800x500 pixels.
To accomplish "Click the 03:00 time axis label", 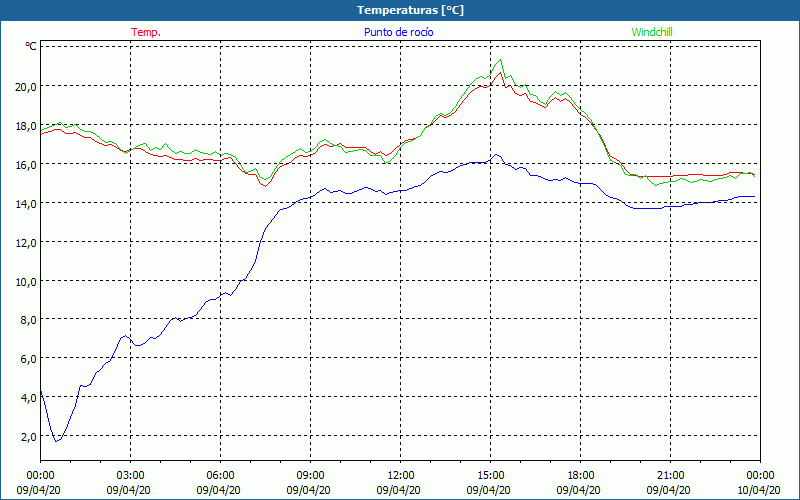I will point(131,476).
